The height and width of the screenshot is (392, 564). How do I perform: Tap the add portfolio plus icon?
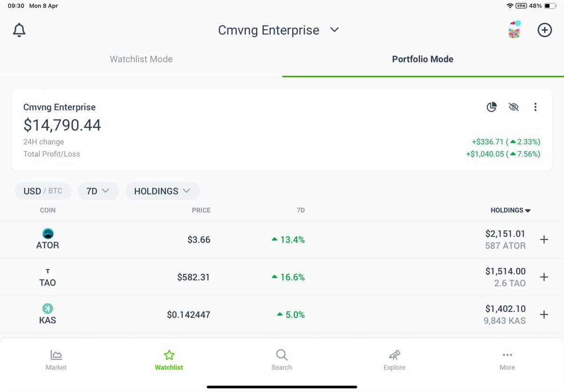pos(545,30)
